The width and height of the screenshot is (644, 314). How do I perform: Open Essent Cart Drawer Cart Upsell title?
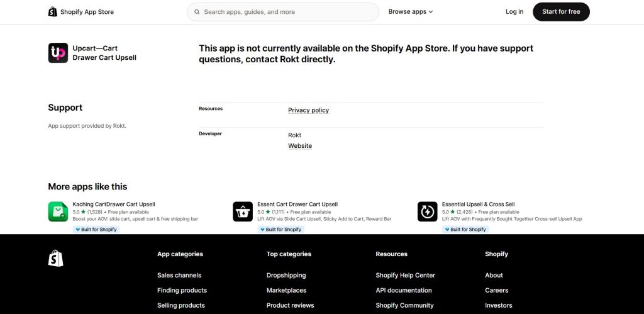tap(297, 204)
